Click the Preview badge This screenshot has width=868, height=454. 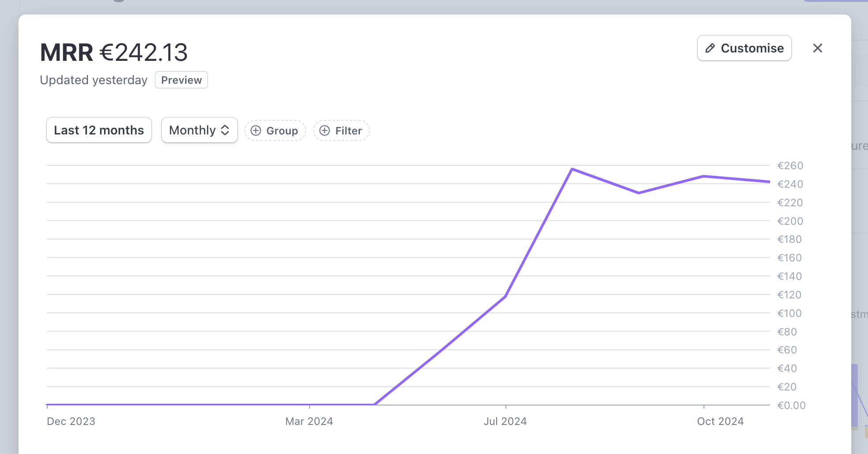pyautogui.click(x=181, y=80)
